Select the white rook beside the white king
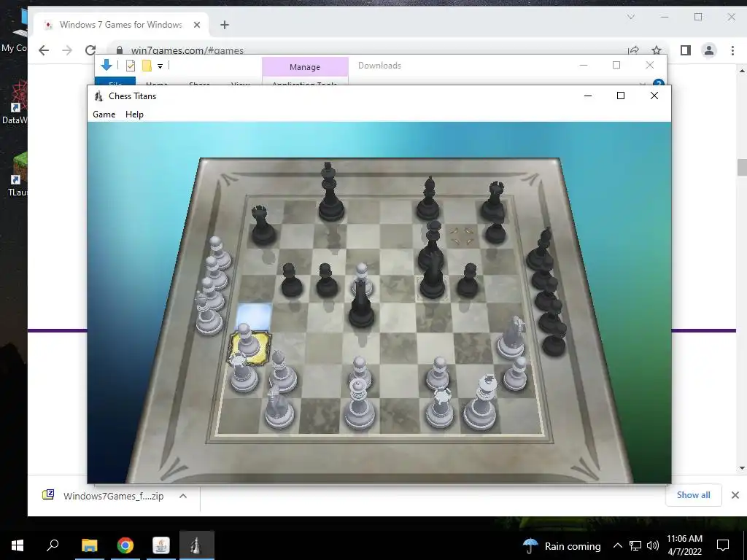 440,408
